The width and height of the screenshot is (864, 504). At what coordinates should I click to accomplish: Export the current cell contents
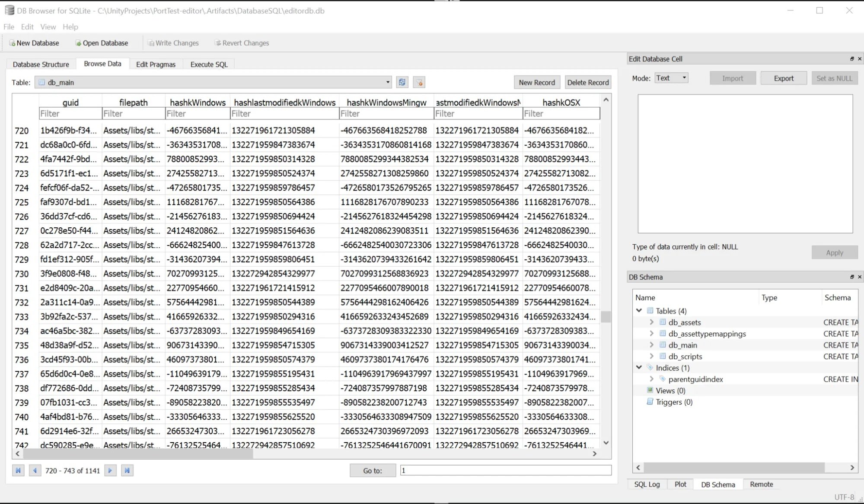tap(783, 78)
